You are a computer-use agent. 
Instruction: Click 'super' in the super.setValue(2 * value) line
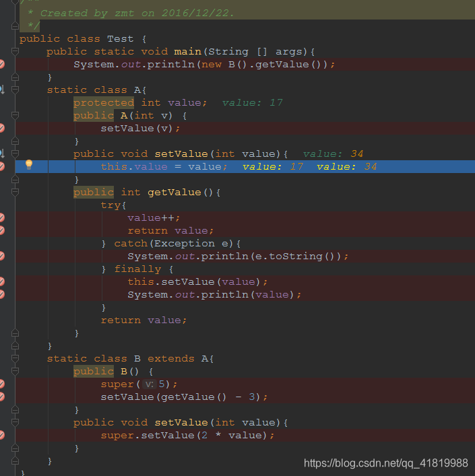117,436
